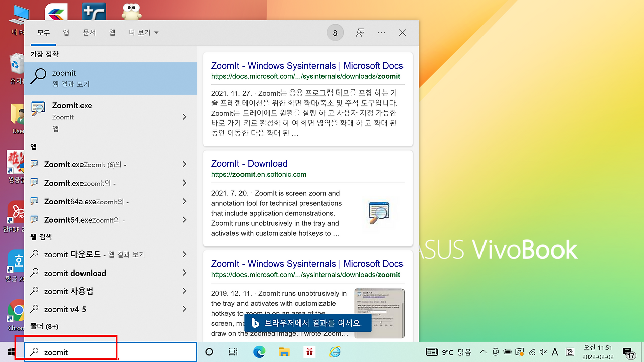Open the zoomit.en.softonic.com URL
Image resolution: width=644 pixels, height=362 pixels.
259,174
